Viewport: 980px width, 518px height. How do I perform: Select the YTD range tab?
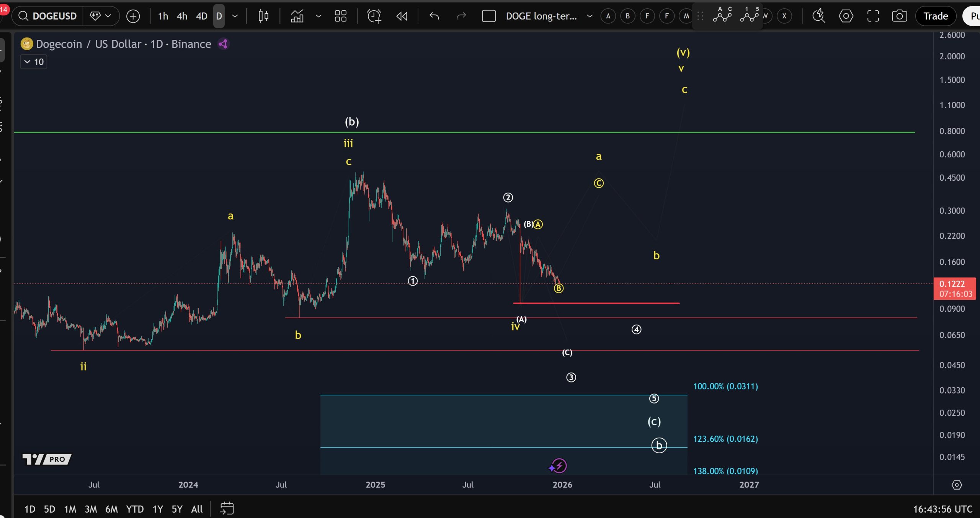135,509
